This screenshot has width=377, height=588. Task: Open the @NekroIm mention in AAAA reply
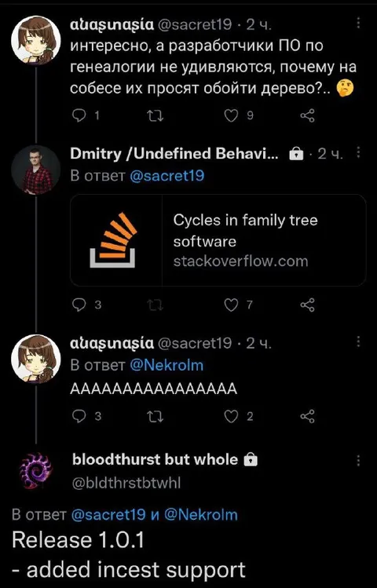(x=167, y=365)
